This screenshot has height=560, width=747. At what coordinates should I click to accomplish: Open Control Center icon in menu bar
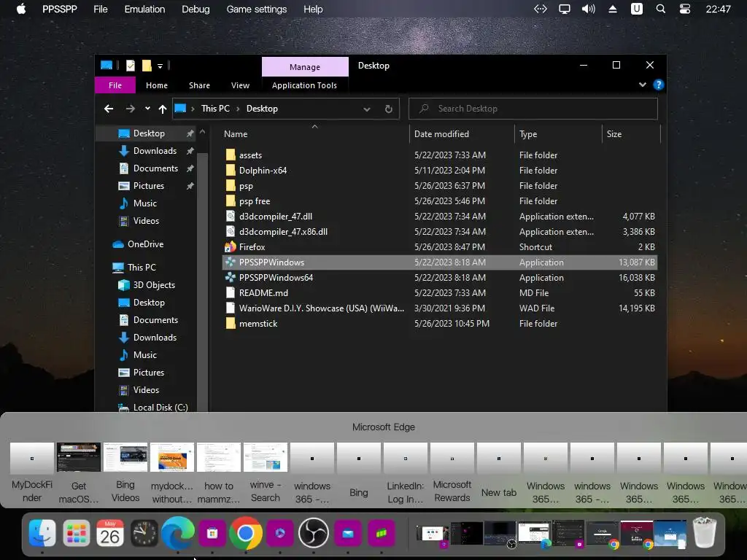[x=685, y=9]
